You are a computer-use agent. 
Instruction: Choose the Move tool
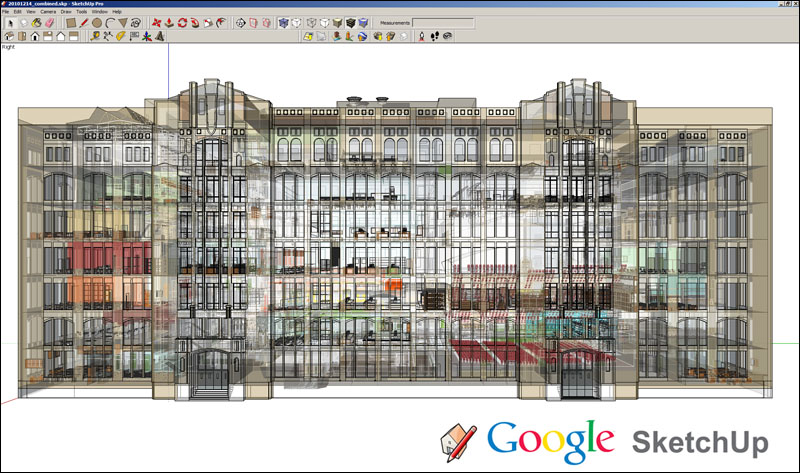point(156,22)
